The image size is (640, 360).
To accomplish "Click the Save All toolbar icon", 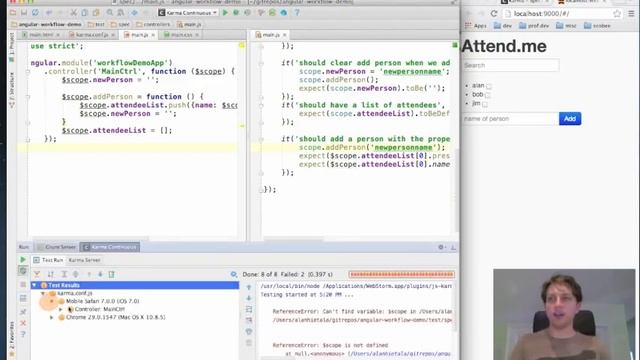I will 24,13.
